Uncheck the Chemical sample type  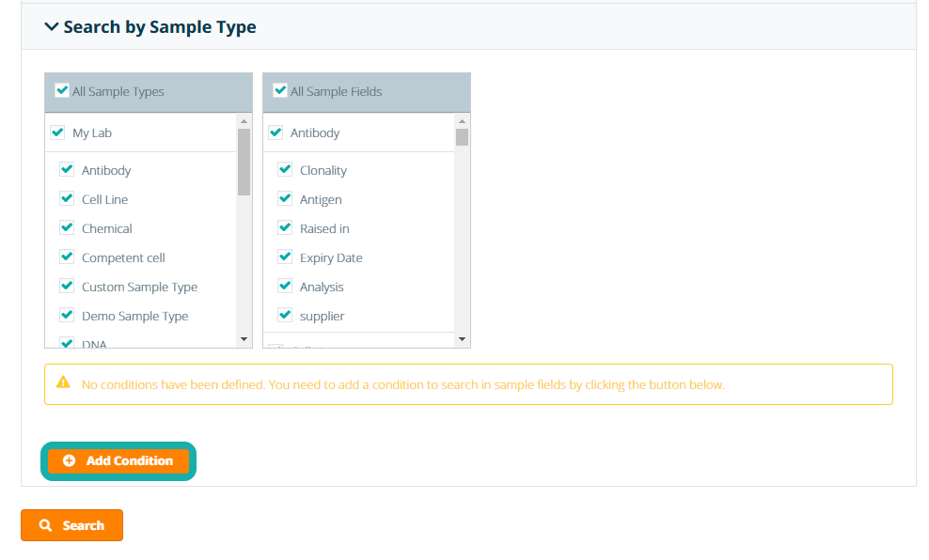(x=67, y=228)
